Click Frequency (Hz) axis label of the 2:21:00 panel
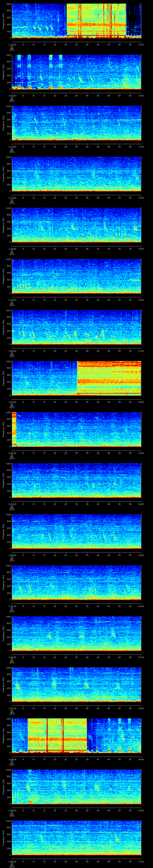This screenshot has width=153, height=868. click(x=3, y=378)
